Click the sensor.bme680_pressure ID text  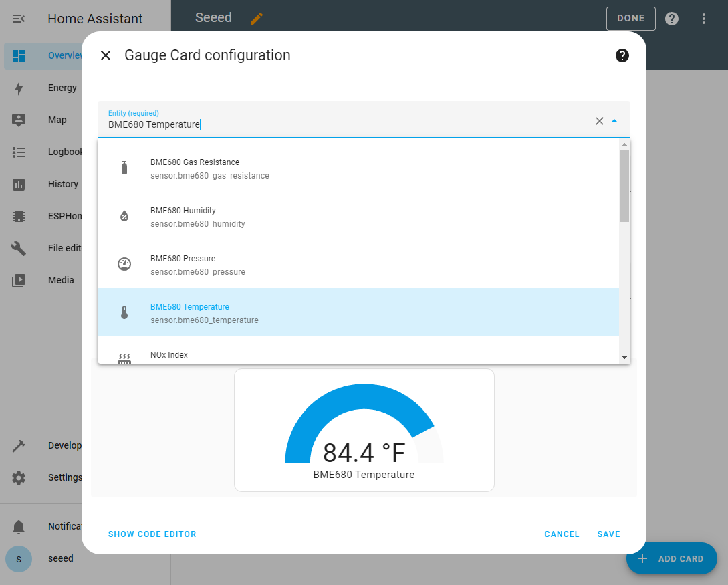coord(198,272)
